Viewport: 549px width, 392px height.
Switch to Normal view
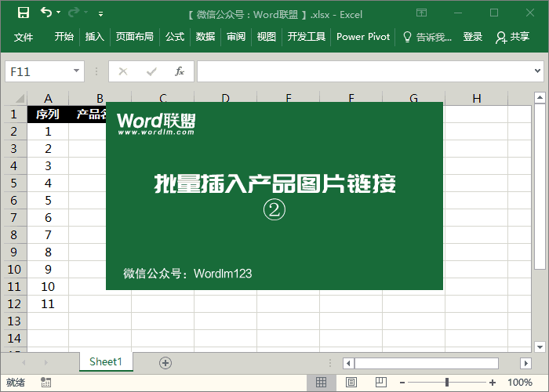[321, 383]
